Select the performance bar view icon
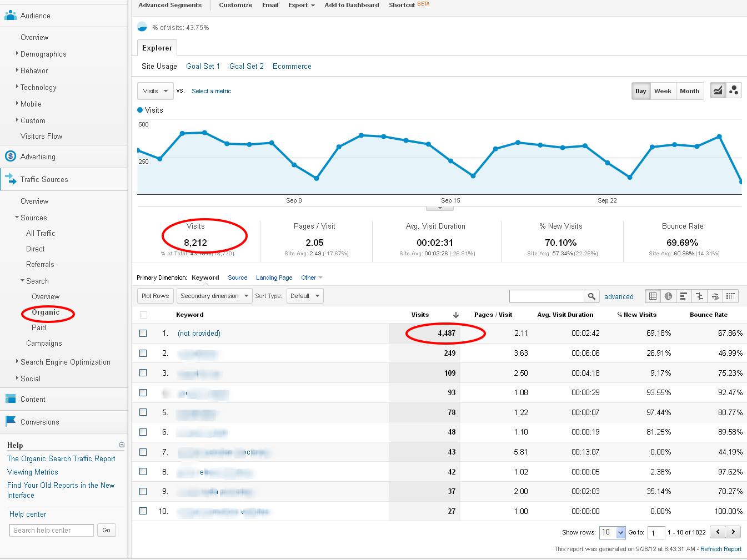 684,296
